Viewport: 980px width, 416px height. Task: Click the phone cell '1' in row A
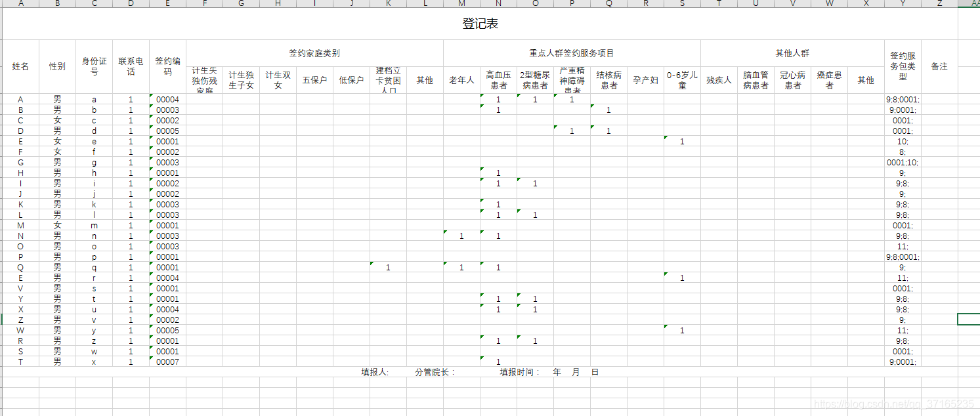[131, 99]
